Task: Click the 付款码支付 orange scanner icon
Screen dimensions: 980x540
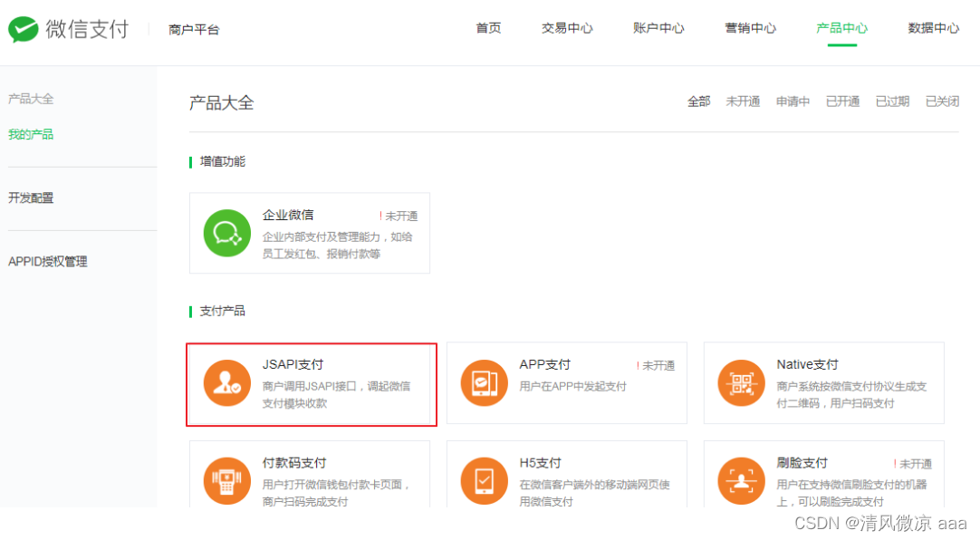Action: click(226, 481)
